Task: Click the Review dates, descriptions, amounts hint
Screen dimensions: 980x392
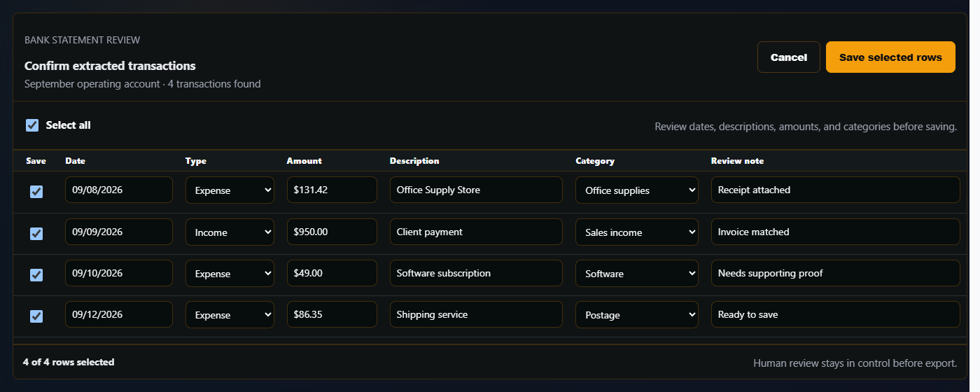Action: 806,127
